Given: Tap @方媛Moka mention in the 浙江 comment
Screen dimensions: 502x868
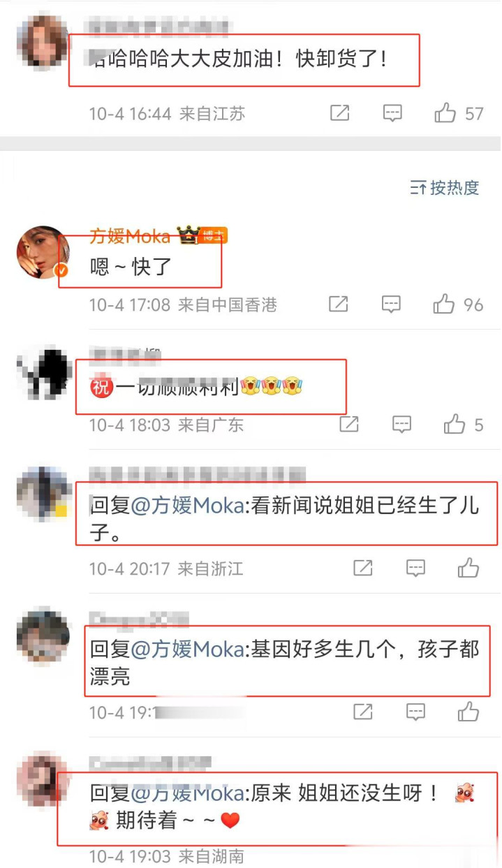Looking at the screenshot, I should pyautogui.click(x=187, y=506).
